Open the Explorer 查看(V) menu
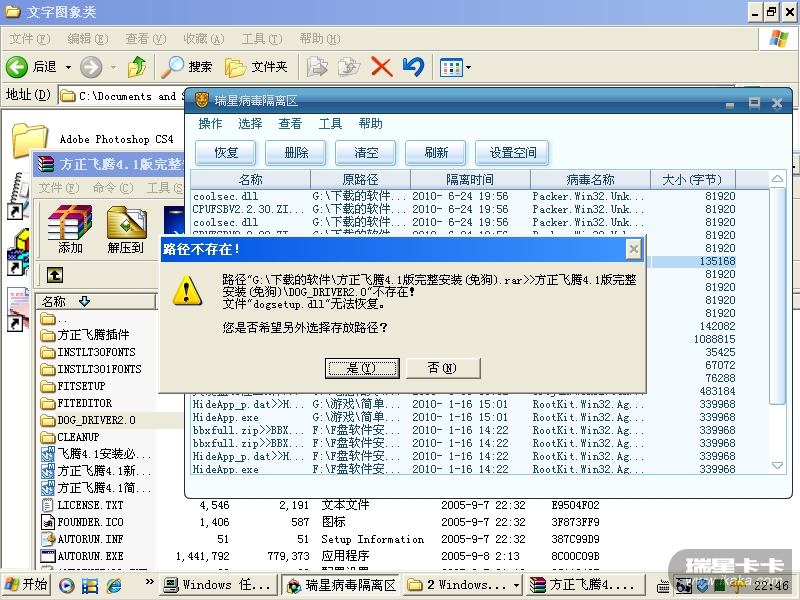Screen dimensions: 800x600 (x=146, y=39)
